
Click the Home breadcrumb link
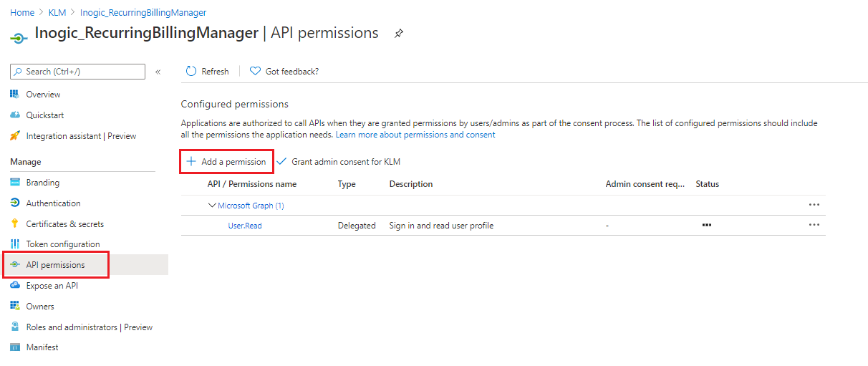[x=22, y=13]
